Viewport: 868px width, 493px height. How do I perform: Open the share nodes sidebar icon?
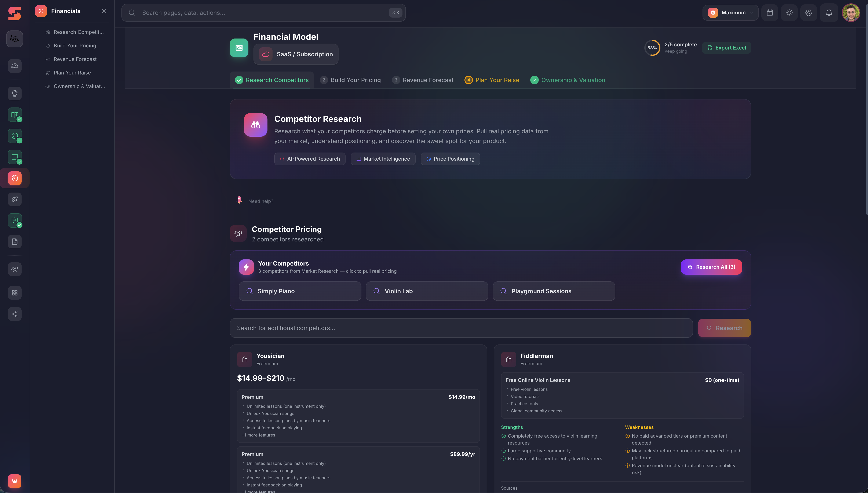coord(15,314)
